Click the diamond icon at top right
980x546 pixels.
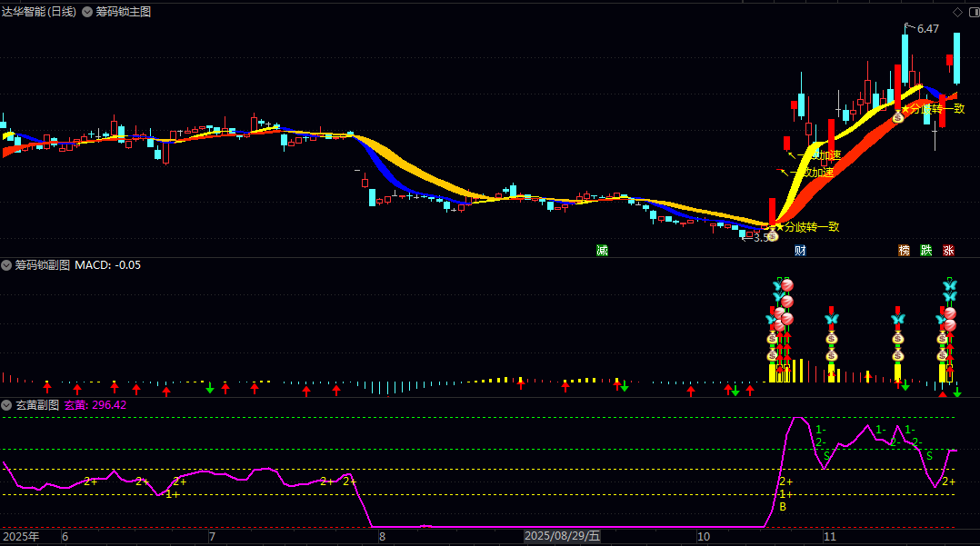click(x=956, y=12)
